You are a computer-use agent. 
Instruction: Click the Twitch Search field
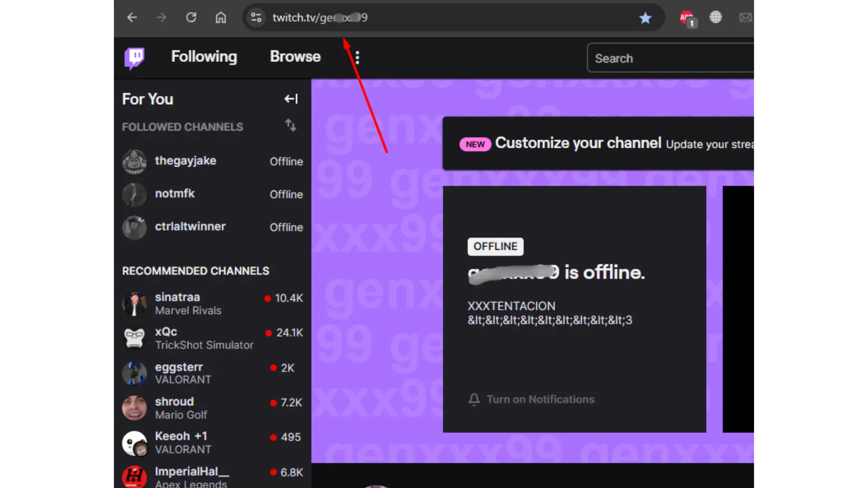point(670,58)
